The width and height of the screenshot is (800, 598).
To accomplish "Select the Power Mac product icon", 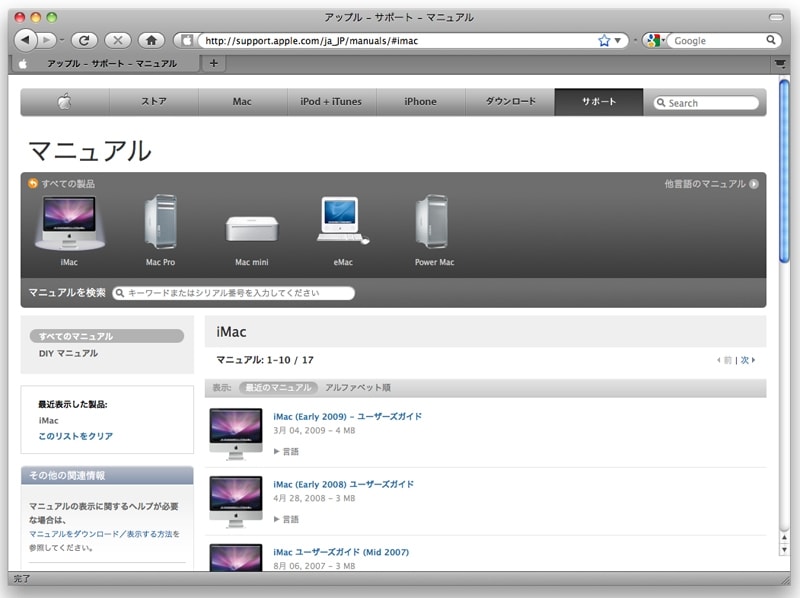I will click(x=434, y=230).
